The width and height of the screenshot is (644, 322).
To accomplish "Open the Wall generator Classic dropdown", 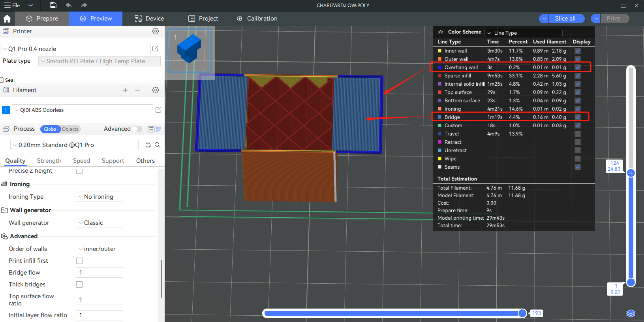I will (99, 223).
